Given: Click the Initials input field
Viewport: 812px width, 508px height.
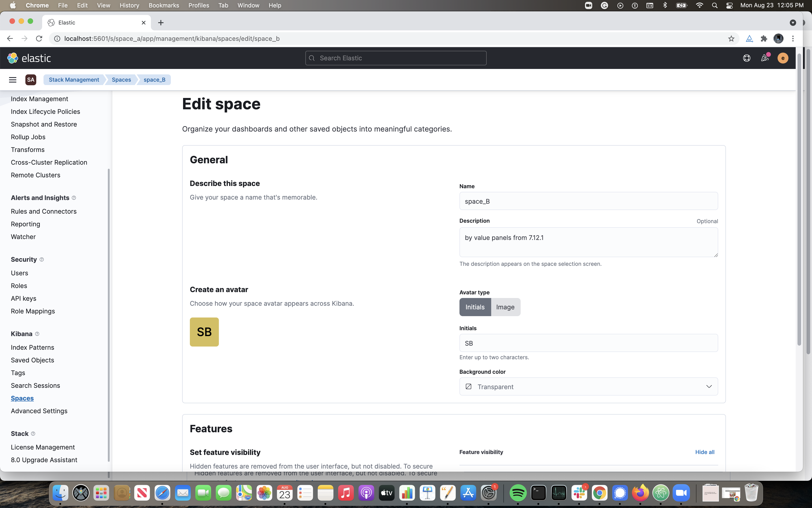Looking at the screenshot, I should point(589,343).
